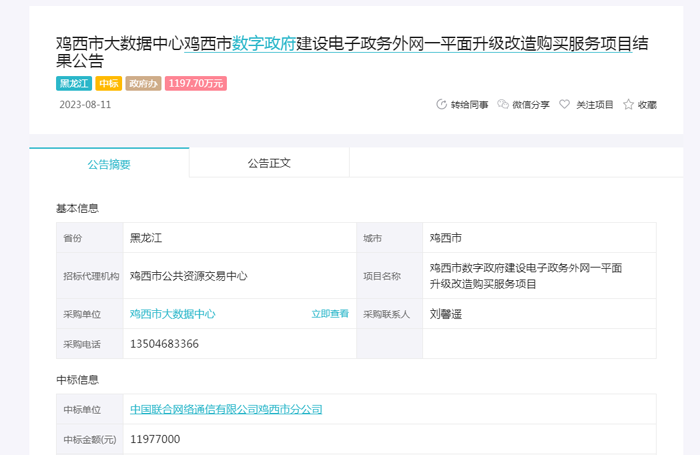Select the project name cell text
Screen dimensions: 700x455
[x=526, y=276]
